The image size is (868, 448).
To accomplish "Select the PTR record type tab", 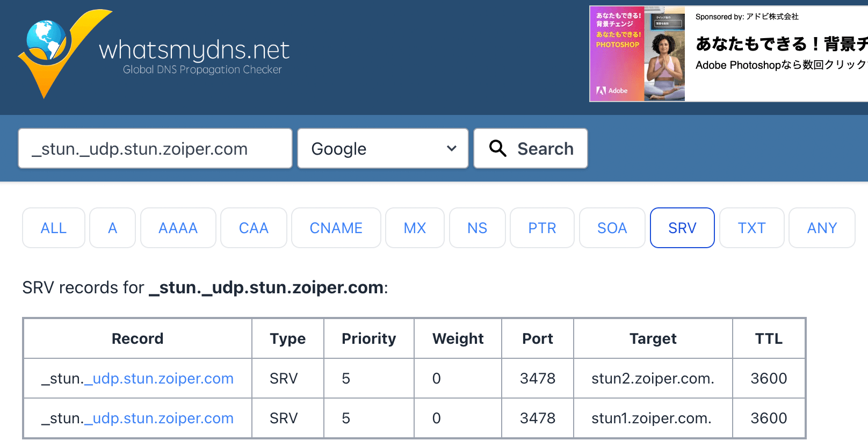I will pyautogui.click(x=542, y=228).
